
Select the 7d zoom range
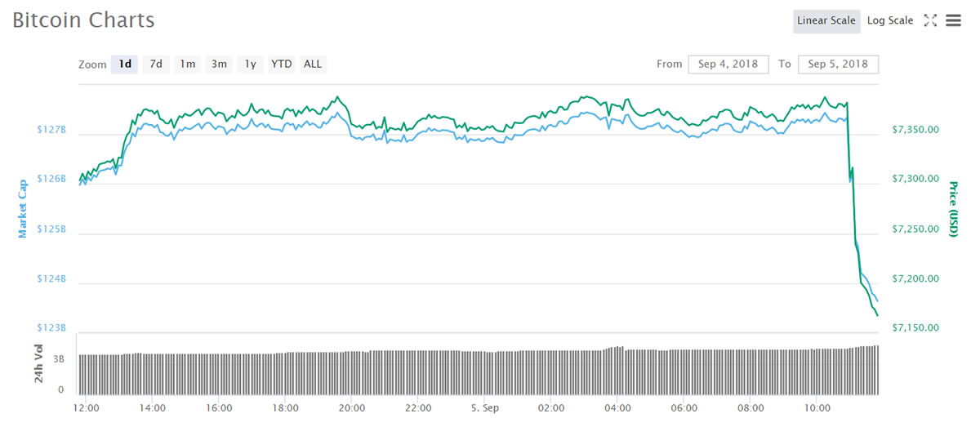[156, 64]
